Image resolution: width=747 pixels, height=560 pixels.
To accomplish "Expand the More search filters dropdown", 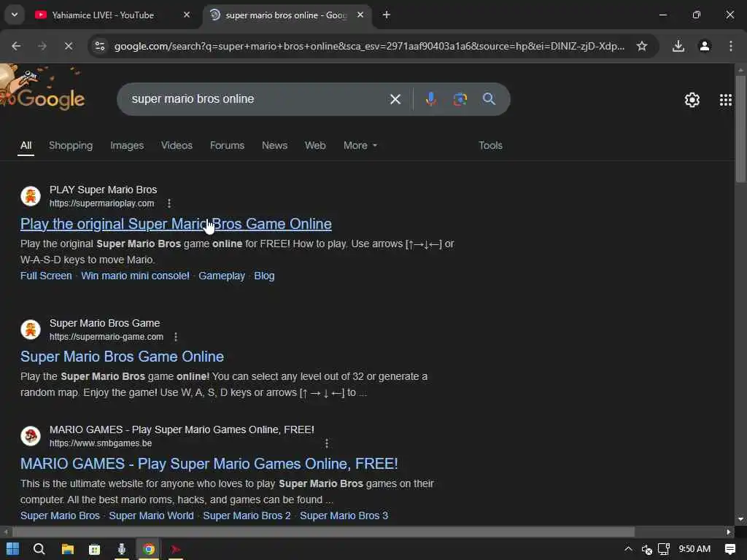I will (x=360, y=145).
